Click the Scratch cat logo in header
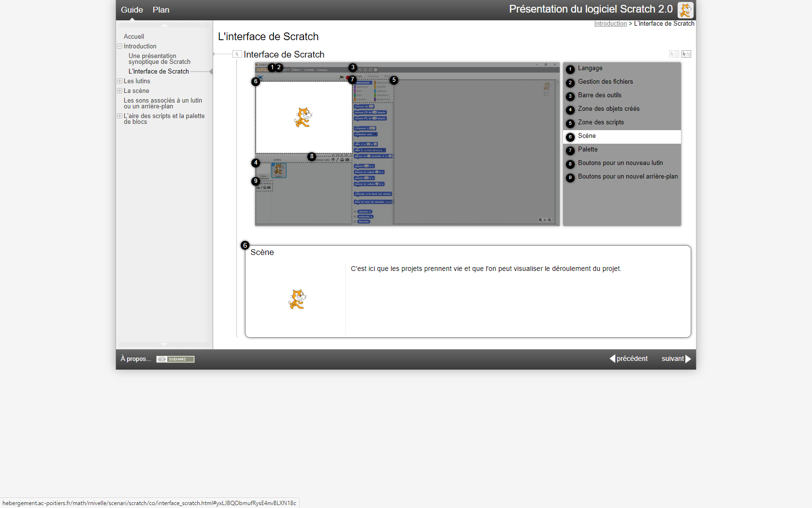Screen dimensions: 812x508 pos(685,10)
